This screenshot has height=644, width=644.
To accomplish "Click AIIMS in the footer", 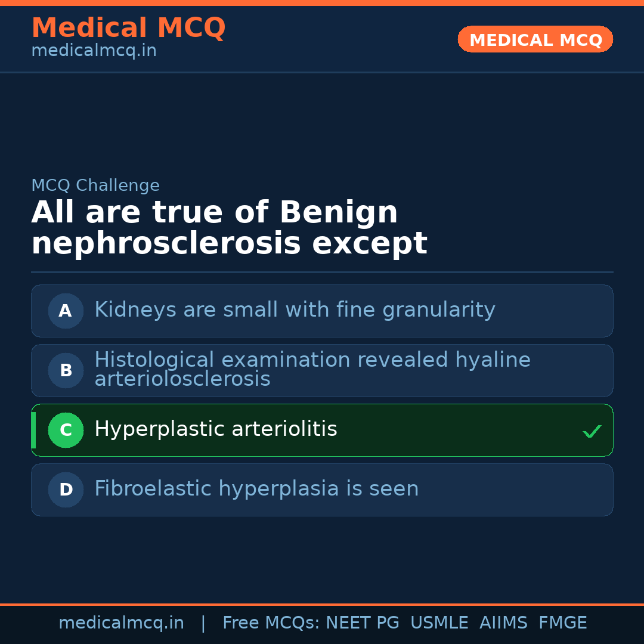I will tap(503, 623).
